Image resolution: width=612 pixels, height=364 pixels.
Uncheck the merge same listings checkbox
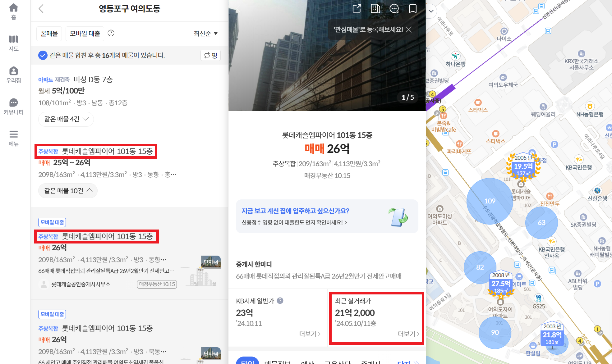tap(43, 55)
